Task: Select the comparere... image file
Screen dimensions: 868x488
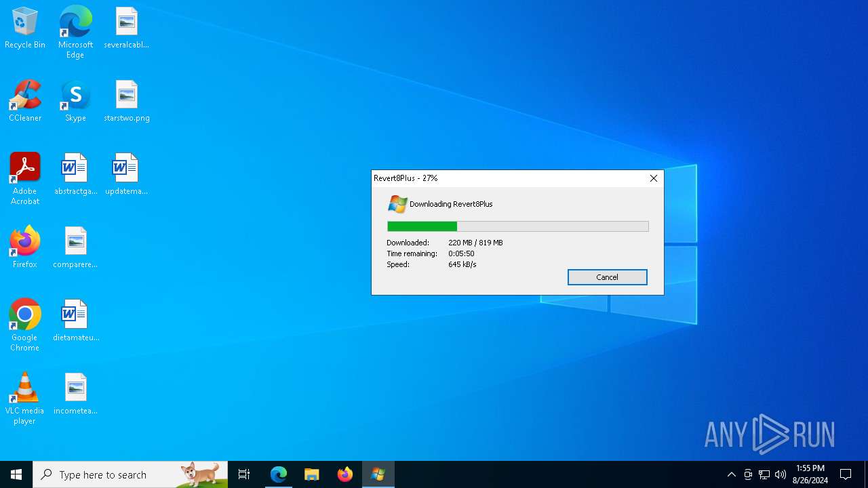Action: click(75, 248)
